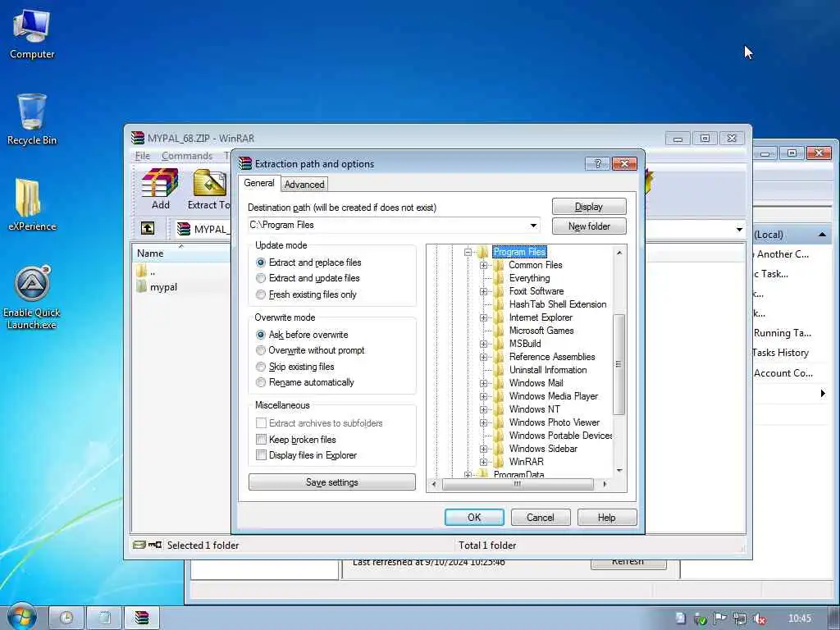Click the tree scroll down arrow
The image size is (840, 630).
[x=619, y=471]
